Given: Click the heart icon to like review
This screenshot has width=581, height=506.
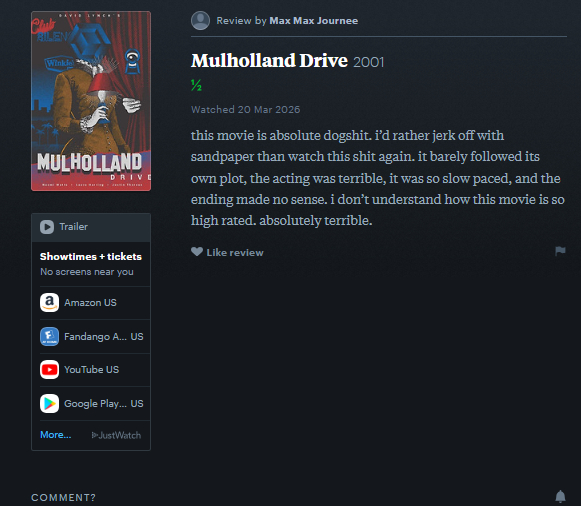Looking at the screenshot, I should pyautogui.click(x=197, y=252).
